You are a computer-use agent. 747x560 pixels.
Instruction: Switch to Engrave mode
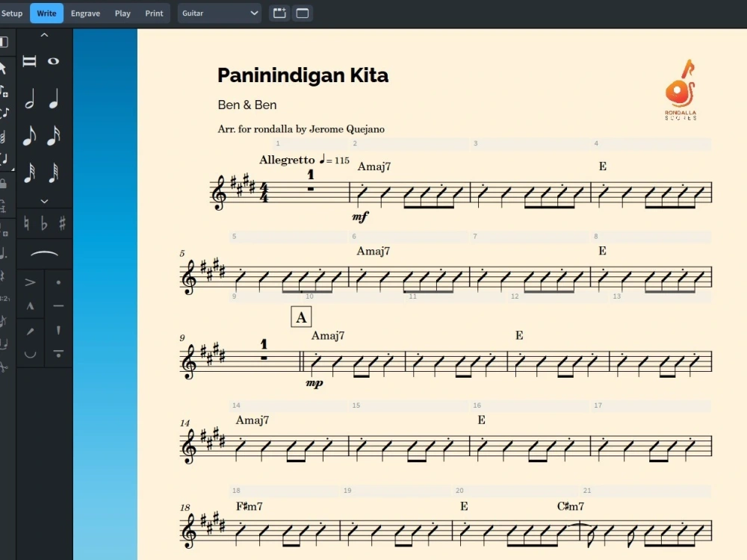tap(85, 13)
